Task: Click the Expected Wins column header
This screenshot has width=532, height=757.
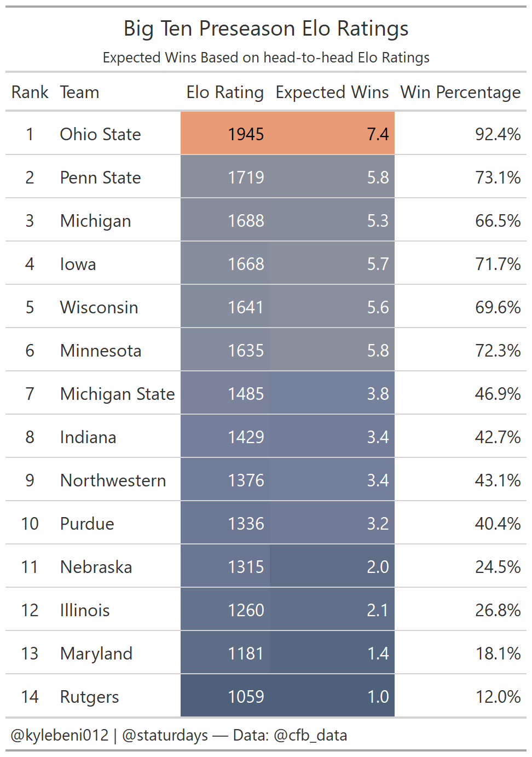Action: pyautogui.click(x=332, y=93)
